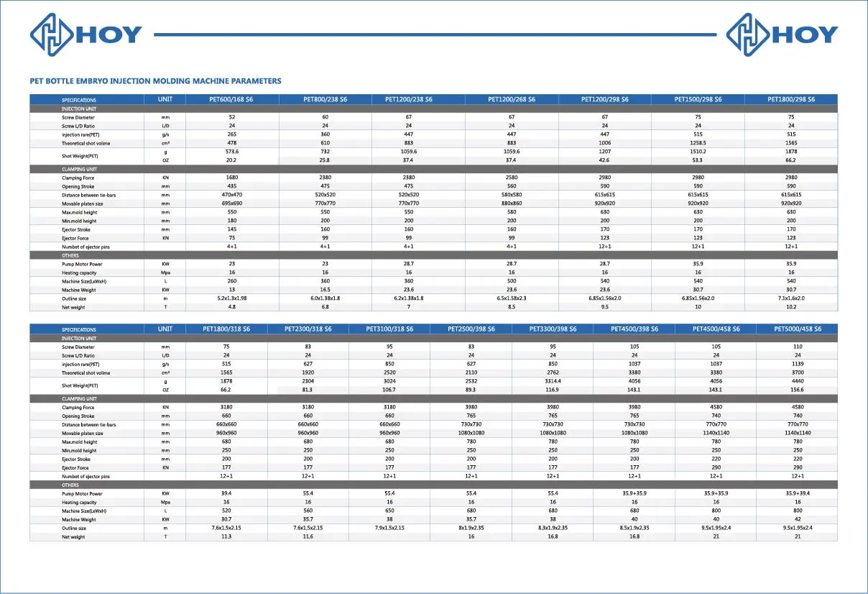Viewport: 868px width, 594px height.
Task: Select the PET600/168 S6 column header
Action: pyautogui.click(x=232, y=99)
